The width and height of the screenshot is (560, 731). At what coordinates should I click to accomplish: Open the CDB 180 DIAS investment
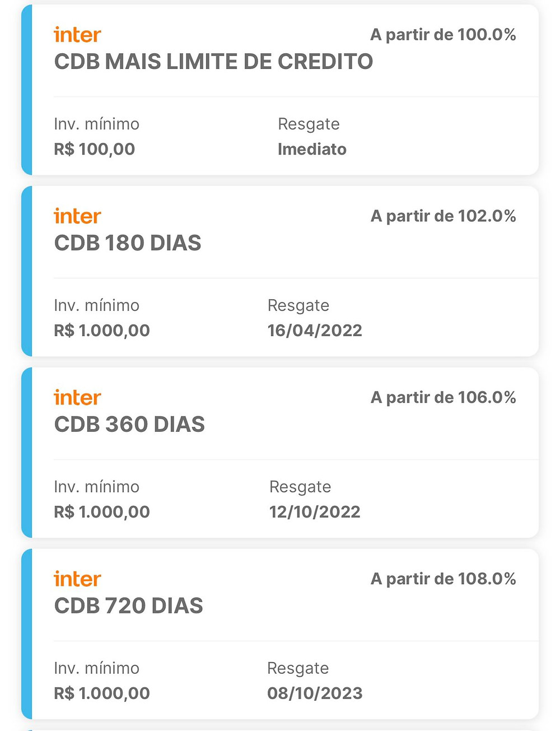(128, 243)
